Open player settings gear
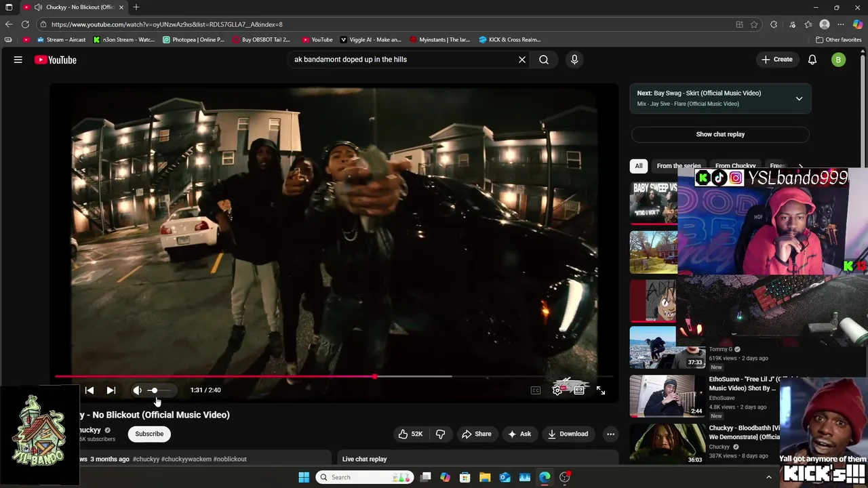868x488 pixels. (557, 390)
